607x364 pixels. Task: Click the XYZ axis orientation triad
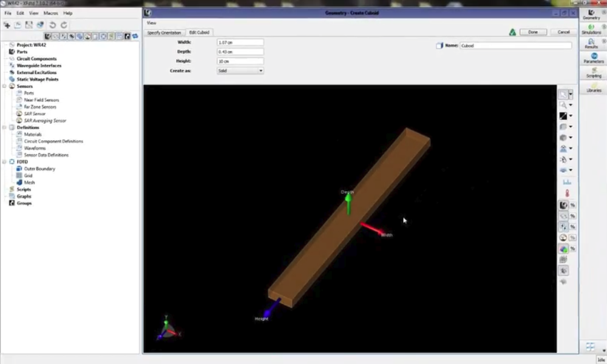coord(168,329)
